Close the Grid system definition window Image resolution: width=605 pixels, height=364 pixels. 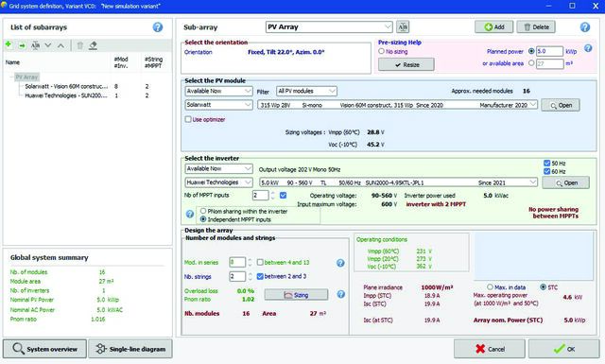[596, 6]
